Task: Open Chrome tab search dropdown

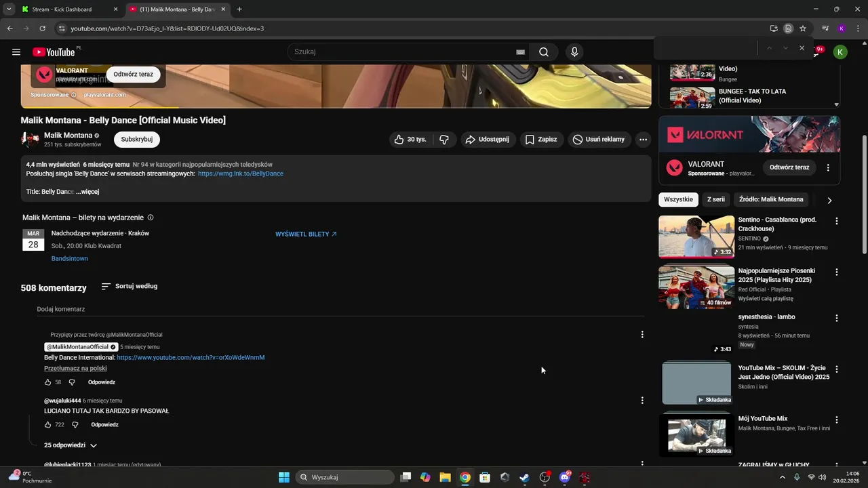Action: [9, 9]
